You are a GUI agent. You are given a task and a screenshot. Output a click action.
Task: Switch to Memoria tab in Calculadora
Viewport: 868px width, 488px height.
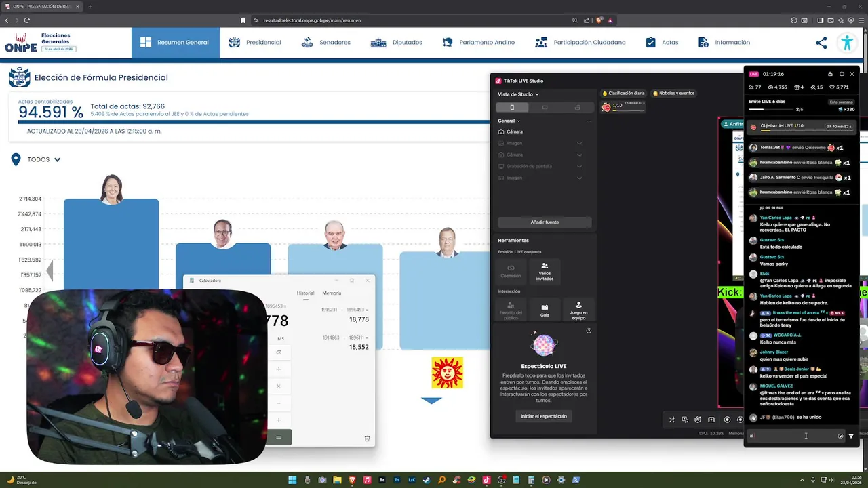tap(332, 293)
